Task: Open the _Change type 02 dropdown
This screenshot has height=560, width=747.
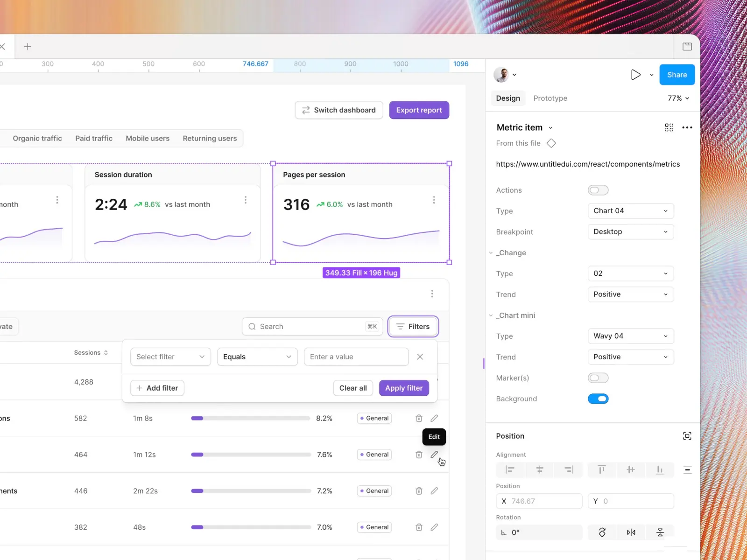Action: 631,273
